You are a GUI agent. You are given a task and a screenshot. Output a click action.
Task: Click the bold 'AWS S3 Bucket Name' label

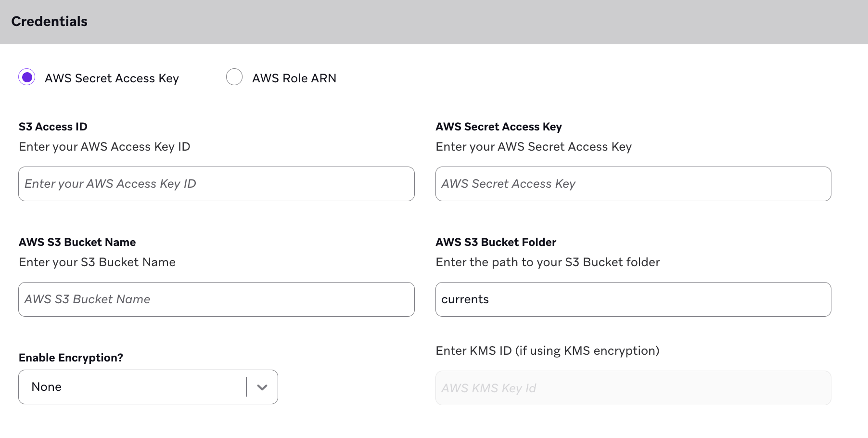click(x=77, y=242)
